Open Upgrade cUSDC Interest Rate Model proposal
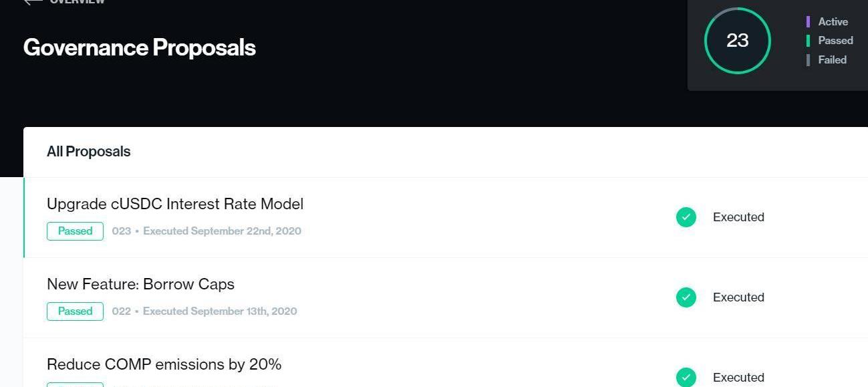This screenshot has height=387, width=868. point(175,204)
